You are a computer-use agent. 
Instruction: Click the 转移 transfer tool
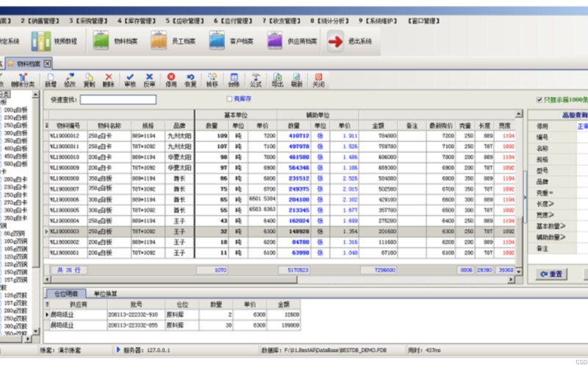click(212, 81)
